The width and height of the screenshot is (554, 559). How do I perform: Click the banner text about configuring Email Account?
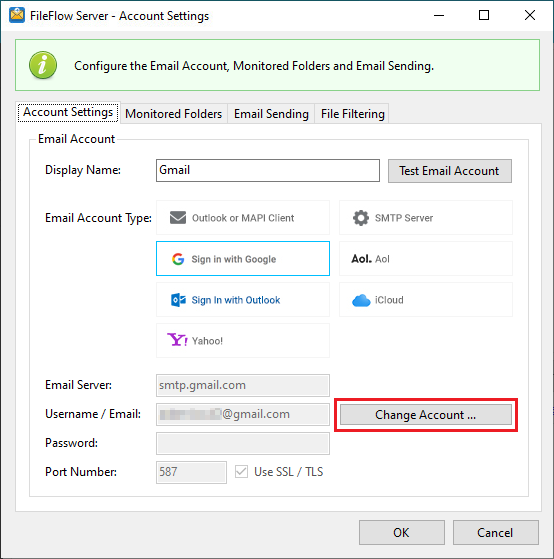point(254,66)
